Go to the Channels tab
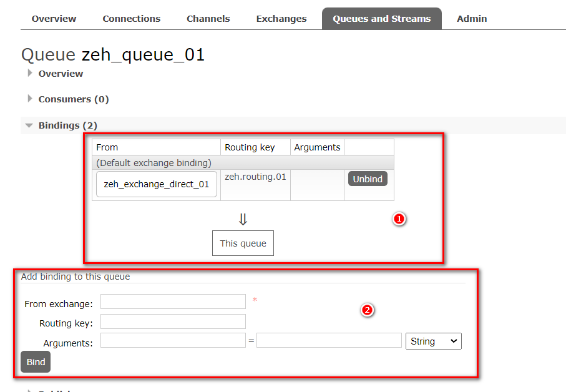 tap(208, 19)
